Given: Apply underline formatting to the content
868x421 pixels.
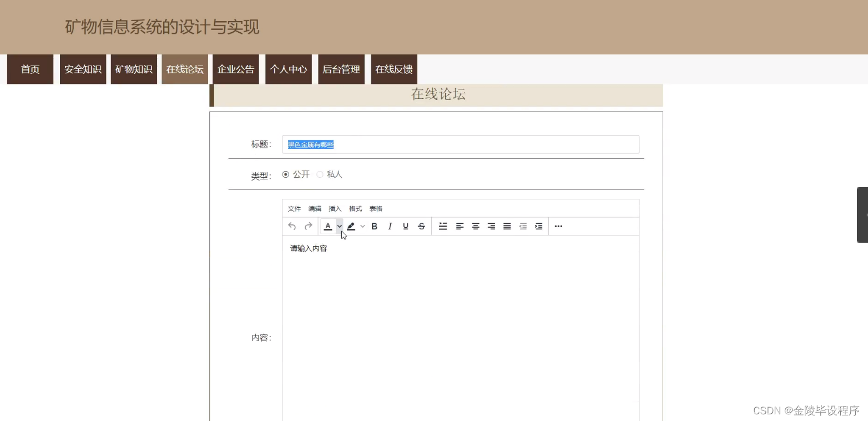Looking at the screenshot, I should coord(405,226).
